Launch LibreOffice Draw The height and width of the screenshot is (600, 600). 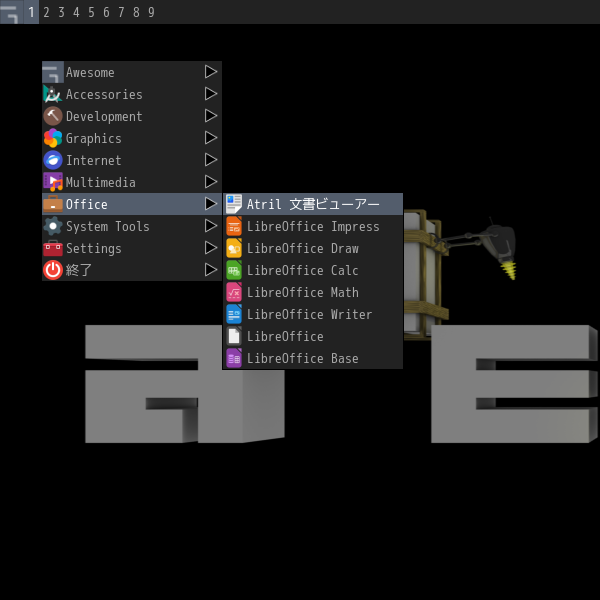[313, 248]
